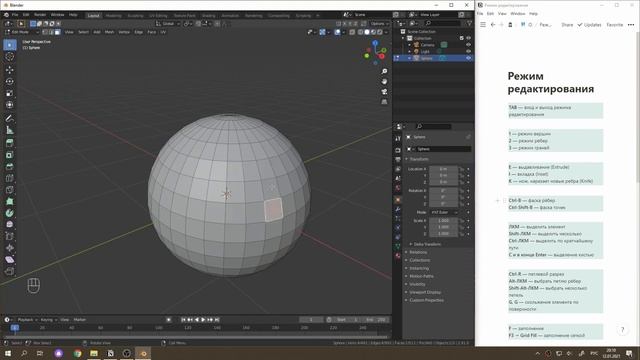Select the Shear tool
Image resolution: width=640 pixels, height=360 pixels.
(10, 260)
